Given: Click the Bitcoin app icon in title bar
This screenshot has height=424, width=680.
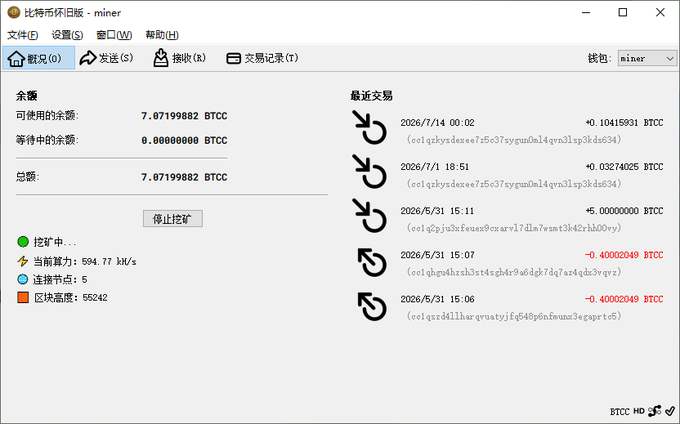Looking at the screenshot, I should point(13,13).
